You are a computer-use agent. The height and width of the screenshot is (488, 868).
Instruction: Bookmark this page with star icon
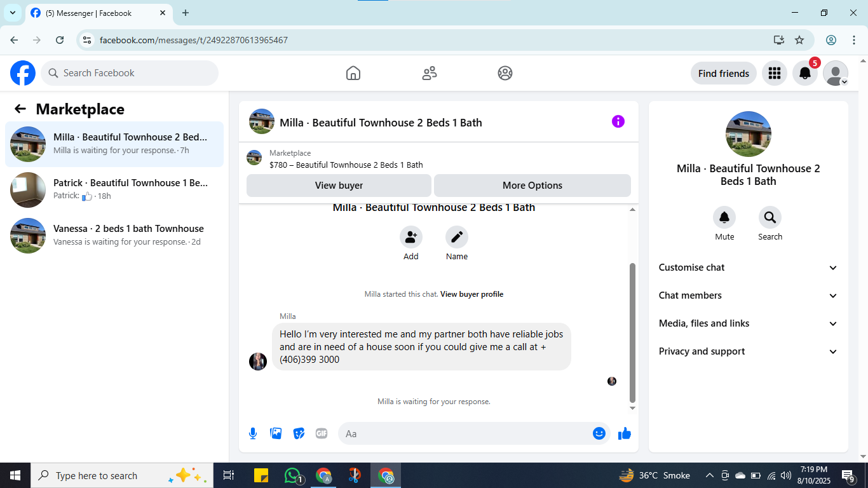(799, 40)
